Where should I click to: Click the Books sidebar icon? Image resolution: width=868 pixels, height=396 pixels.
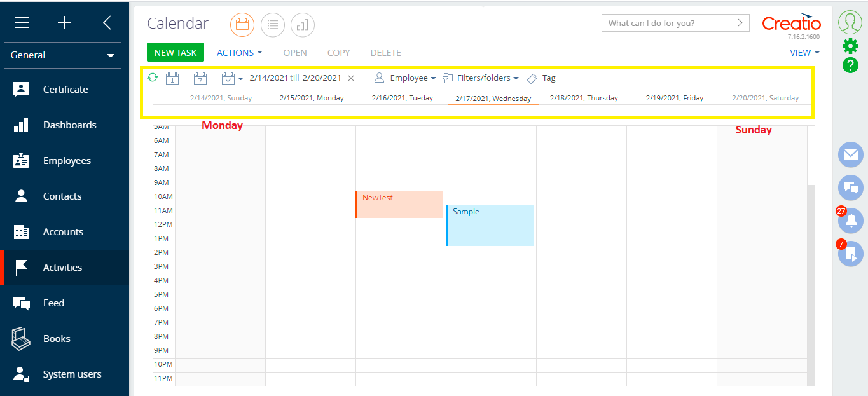pos(22,339)
